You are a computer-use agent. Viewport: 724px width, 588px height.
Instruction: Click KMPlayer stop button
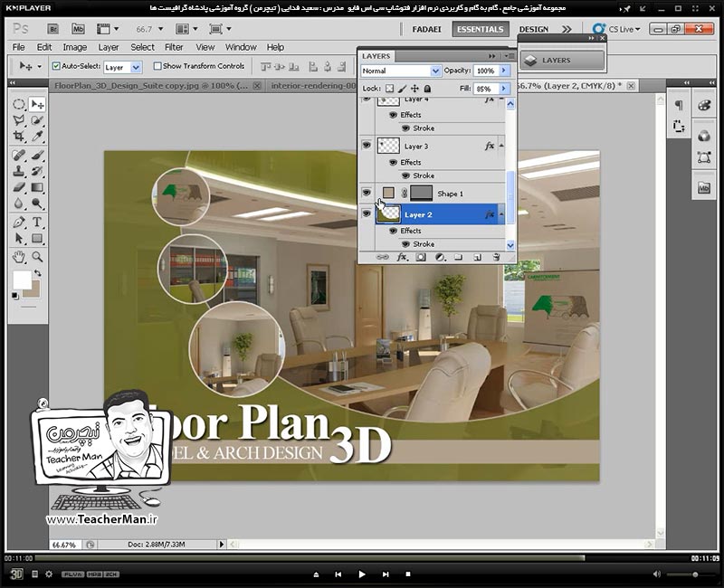tap(408, 574)
